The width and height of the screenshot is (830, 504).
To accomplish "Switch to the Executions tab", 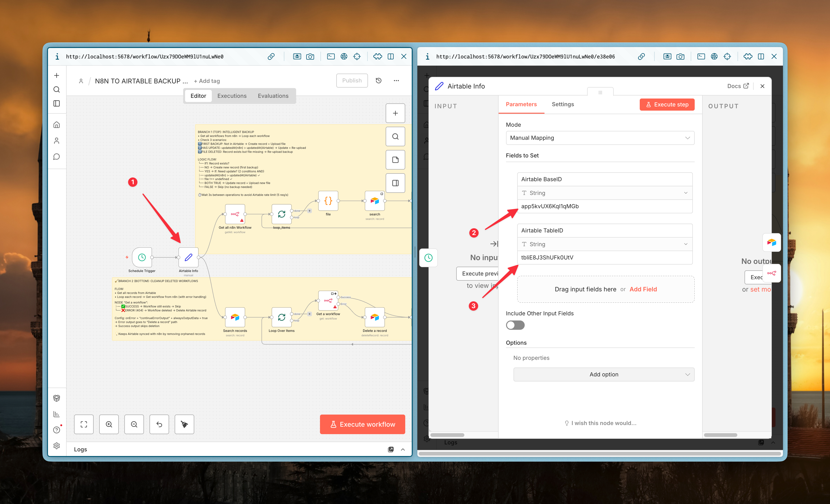I will pos(232,96).
